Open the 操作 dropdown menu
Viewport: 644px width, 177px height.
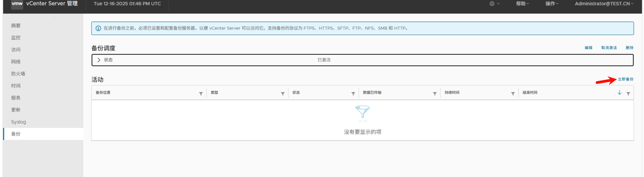pyautogui.click(x=552, y=4)
